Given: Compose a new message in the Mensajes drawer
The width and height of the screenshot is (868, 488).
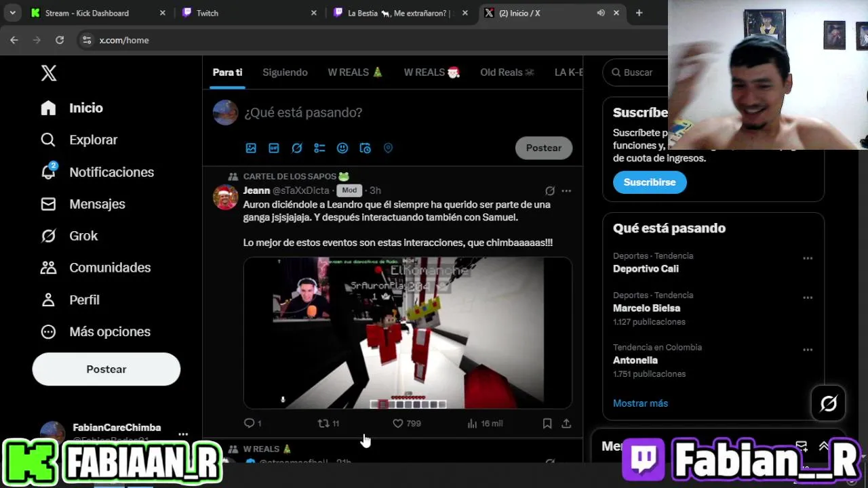Looking at the screenshot, I should (x=802, y=446).
